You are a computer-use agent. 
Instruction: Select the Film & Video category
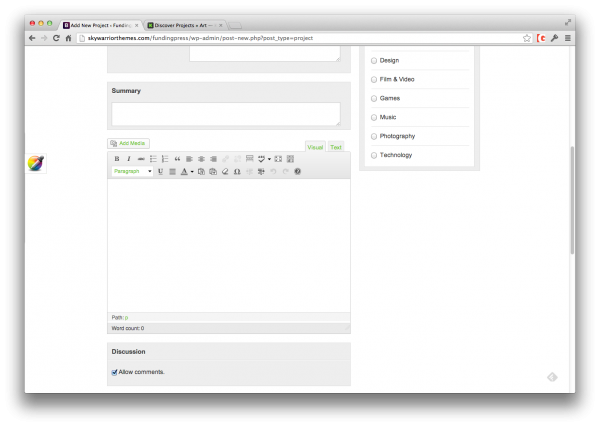[x=374, y=80]
